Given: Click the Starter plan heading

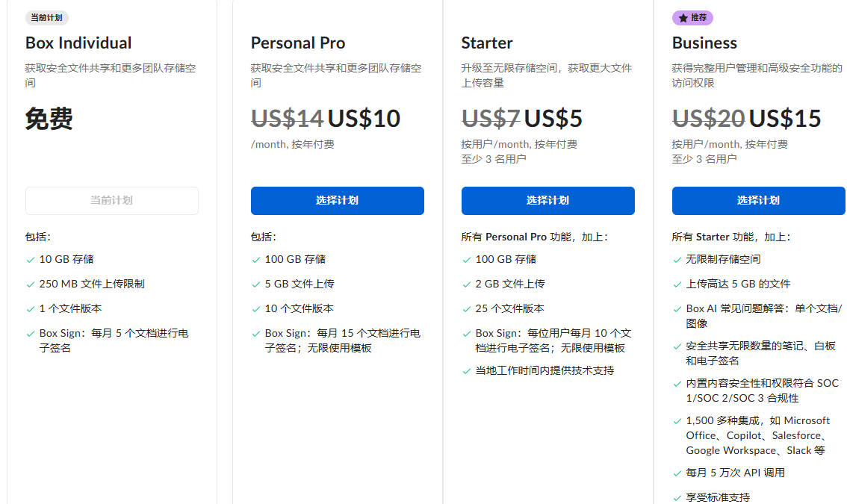Looking at the screenshot, I should tap(487, 43).
